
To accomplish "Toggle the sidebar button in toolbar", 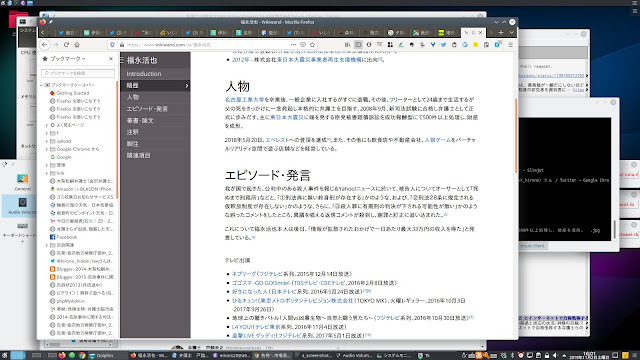I will pos(358,45).
